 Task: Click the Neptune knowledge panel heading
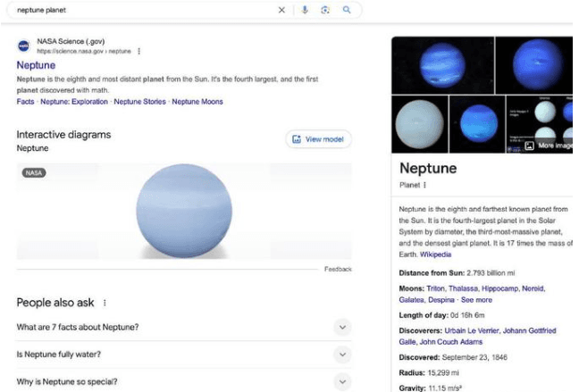coord(428,168)
